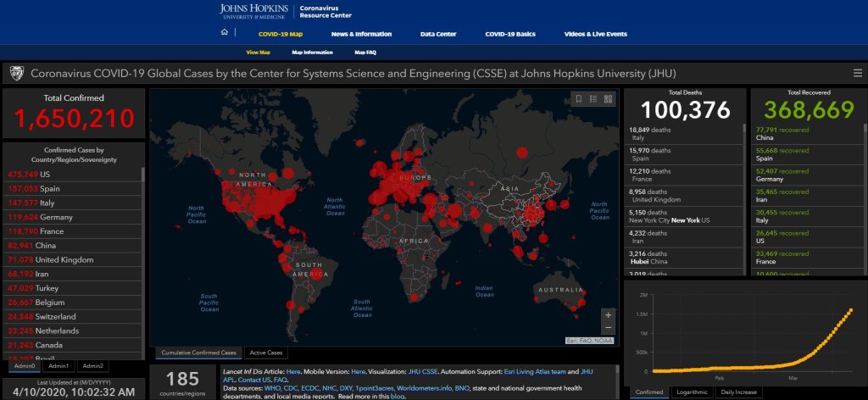
Task: Switch chart to Logarithmic scale
Action: pyautogui.click(x=693, y=392)
